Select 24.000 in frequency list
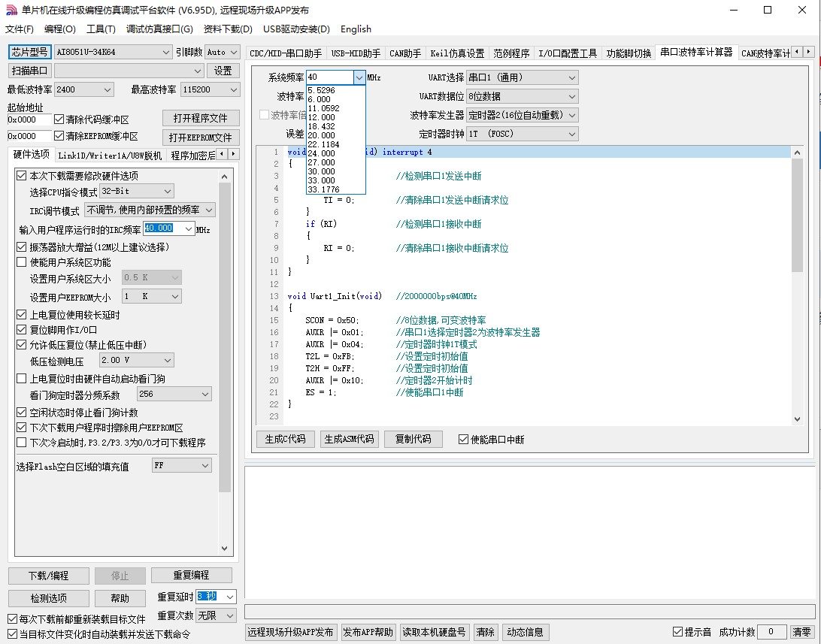The height and width of the screenshot is (644, 821). point(335,153)
